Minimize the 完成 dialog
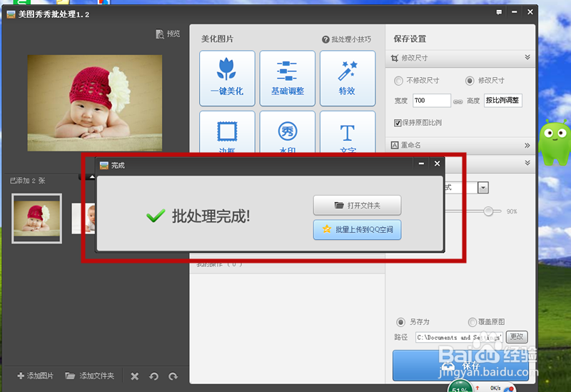Image resolution: width=571 pixels, height=392 pixels. click(x=421, y=164)
